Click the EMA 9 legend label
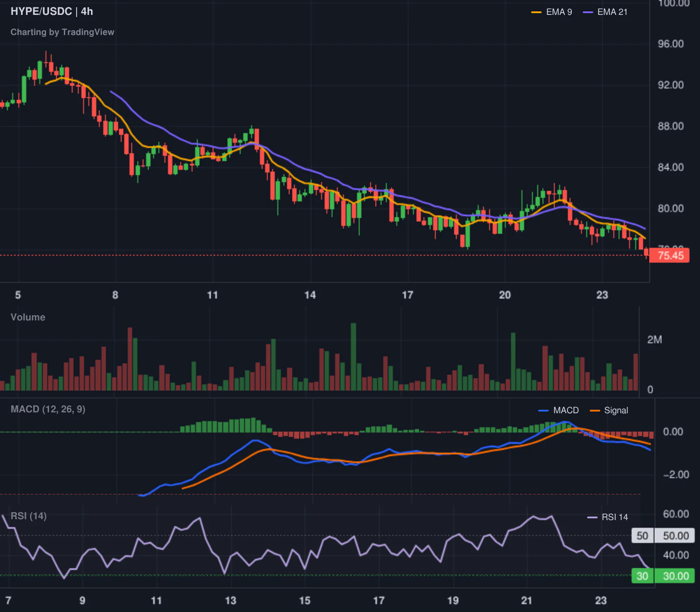Screen dimensions: 700x612 pyautogui.click(x=559, y=12)
